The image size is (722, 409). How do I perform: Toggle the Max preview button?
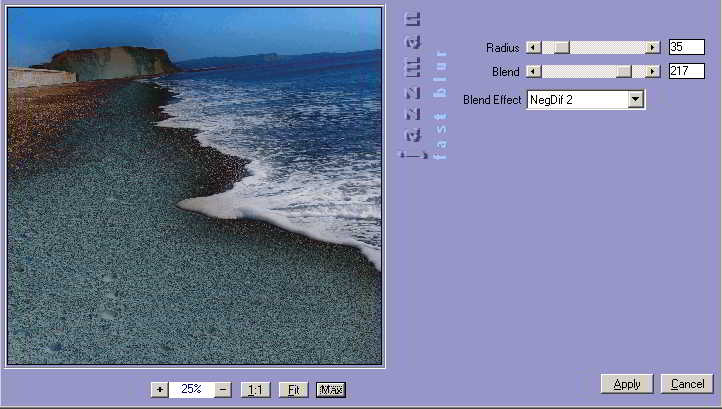(x=330, y=390)
